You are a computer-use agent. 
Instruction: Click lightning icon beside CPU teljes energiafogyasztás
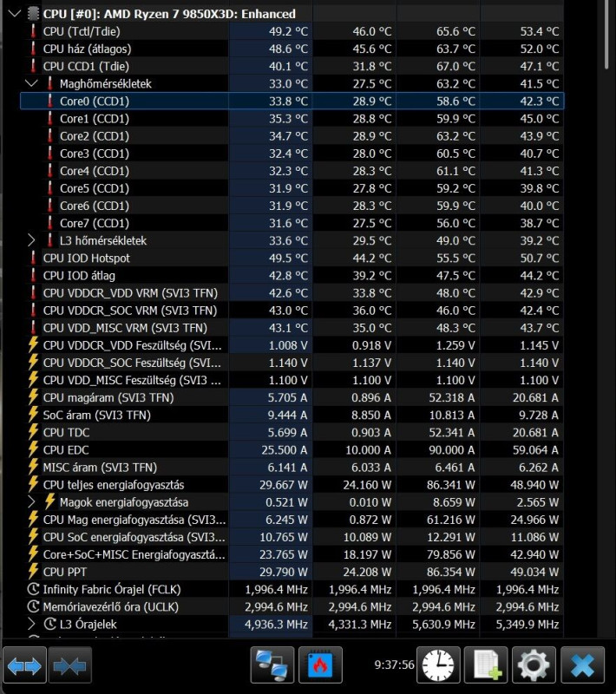[33, 484]
